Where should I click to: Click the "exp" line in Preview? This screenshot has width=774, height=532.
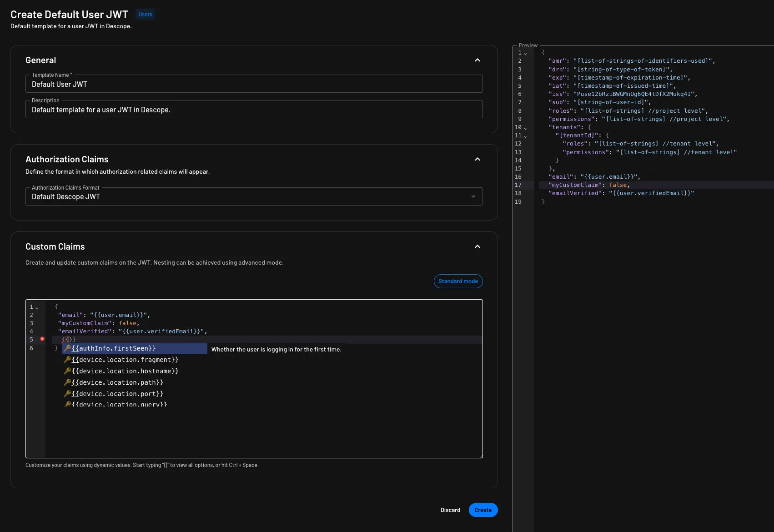pos(619,78)
